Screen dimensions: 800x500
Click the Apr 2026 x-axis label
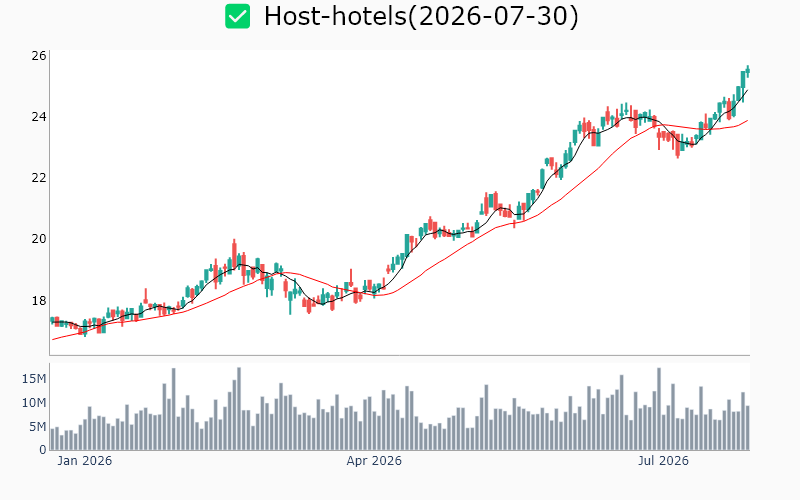pos(374,461)
